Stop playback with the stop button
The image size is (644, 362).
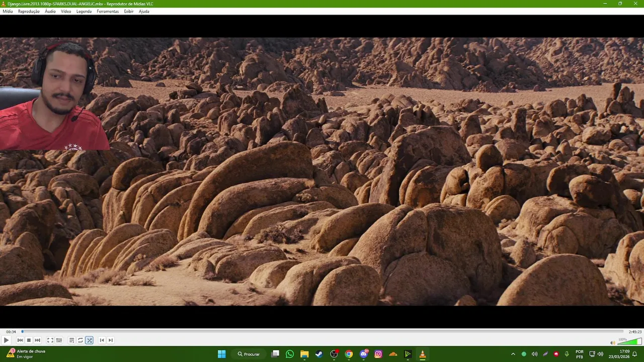click(x=29, y=340)
